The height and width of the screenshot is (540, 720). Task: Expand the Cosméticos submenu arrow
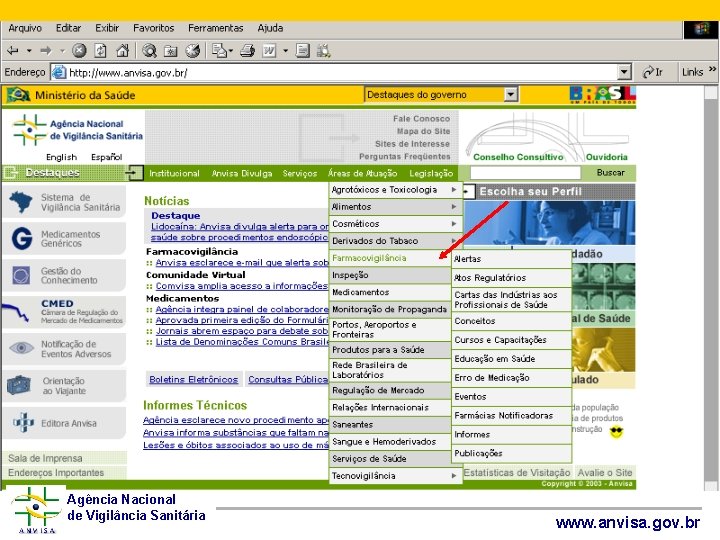tap(454, 224)
